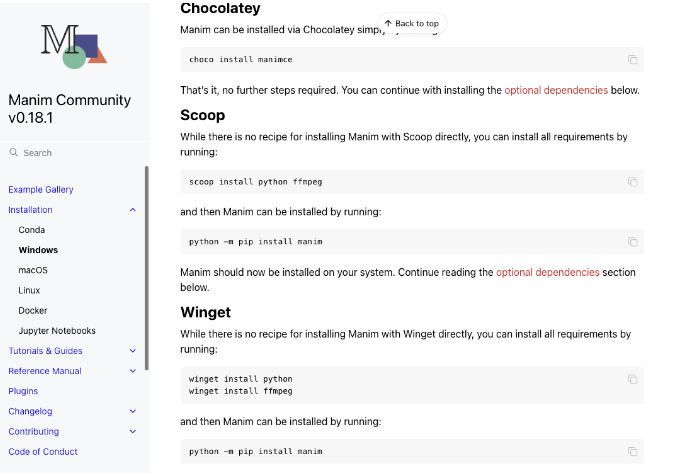Copy the winget install commands block
The height and width of the screenshot is (475, 691).
coord(632,379)
